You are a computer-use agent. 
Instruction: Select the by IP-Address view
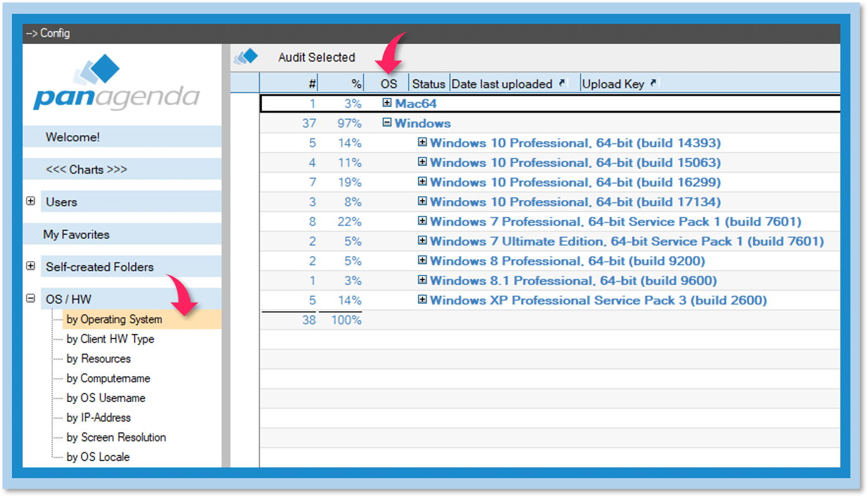tap(99, 418)
